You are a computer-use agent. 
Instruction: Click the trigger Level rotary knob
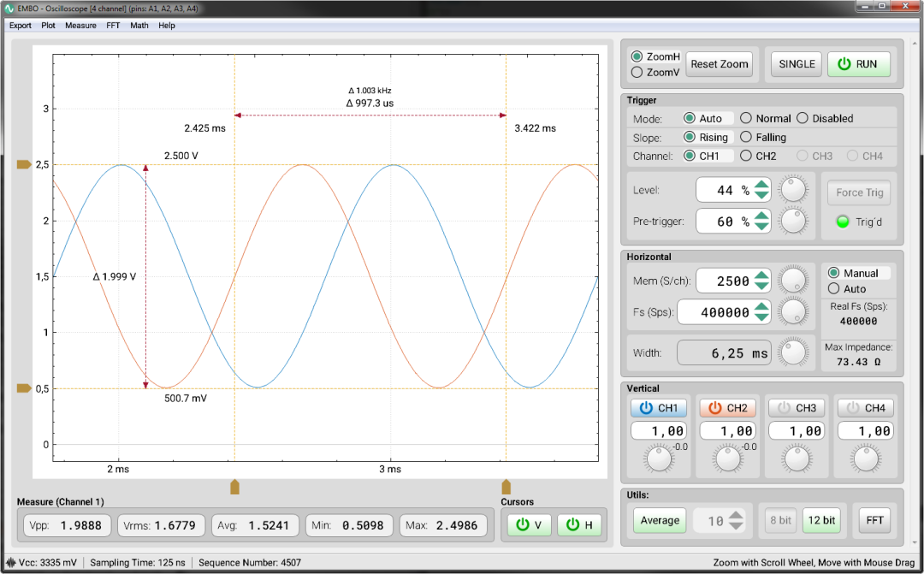point(793,190)
